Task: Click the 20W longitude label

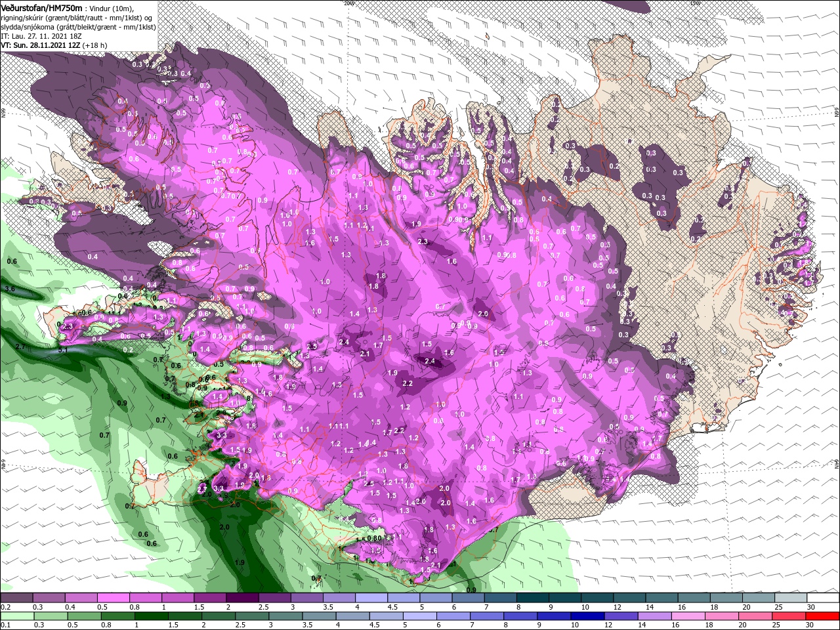Action: click(349, 3)
